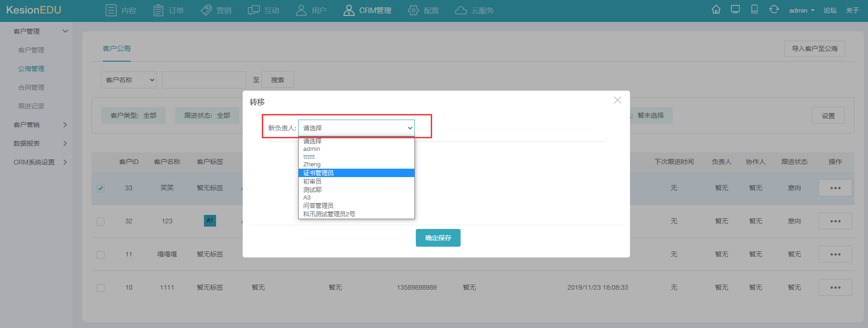Click phone number 13589898989
This screenshot has width=868, height=328.
click(x=417, y=287)
